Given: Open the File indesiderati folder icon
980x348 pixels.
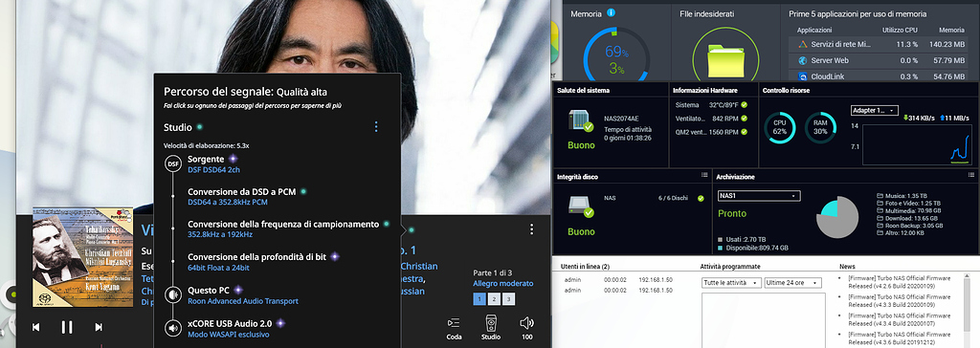Looking at the screenshot, I should [725, 59].
